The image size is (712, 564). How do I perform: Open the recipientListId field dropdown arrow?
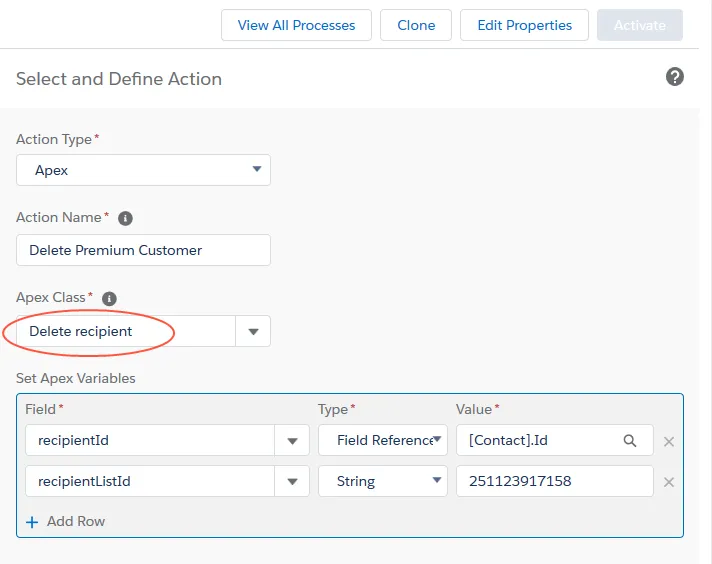click(292, 481)
